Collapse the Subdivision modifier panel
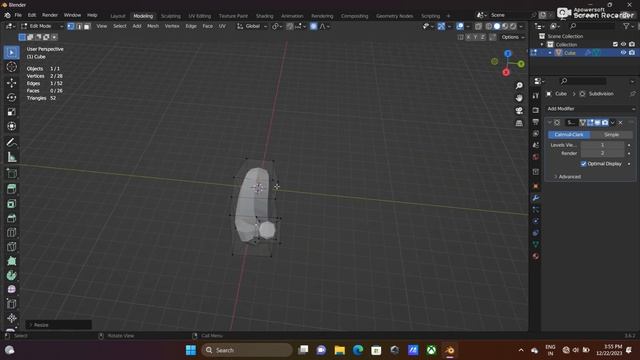The image size is (640, 360). point(550,122)
